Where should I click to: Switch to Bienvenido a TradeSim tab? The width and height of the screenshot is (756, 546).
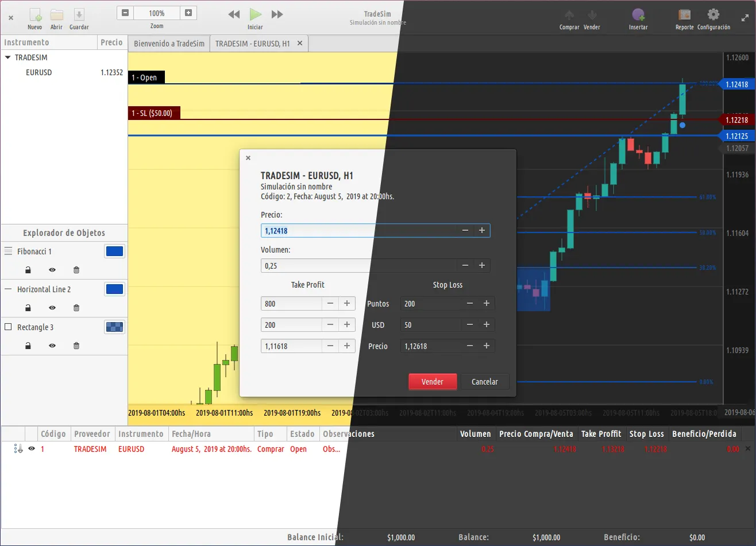[x=169, y=44]
